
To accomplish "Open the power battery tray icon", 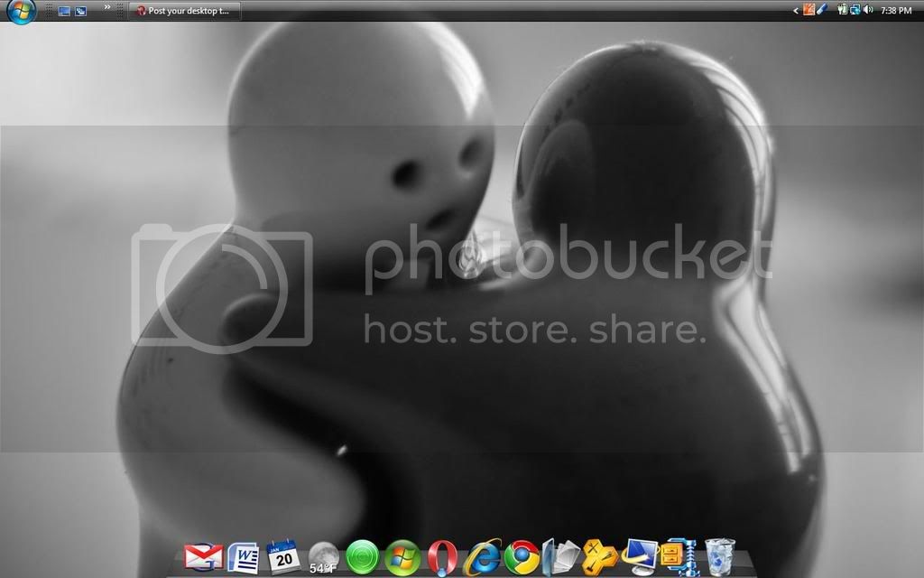I will (842, 9).
